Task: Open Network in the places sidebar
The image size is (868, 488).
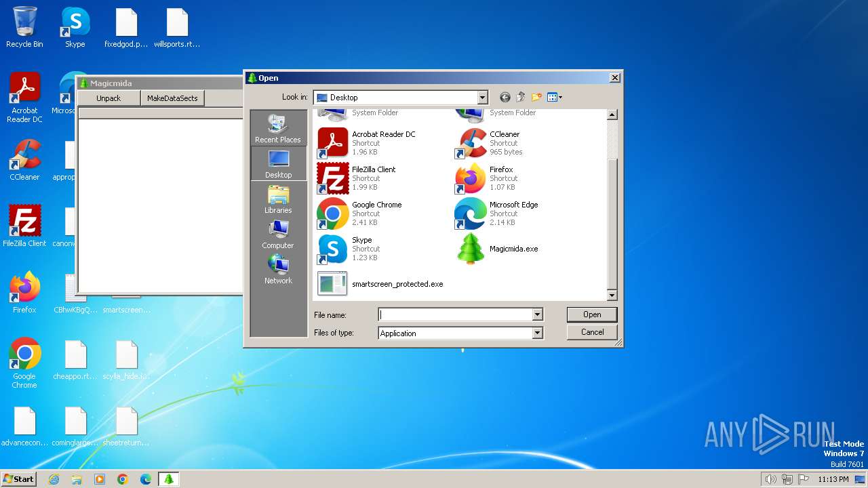Action: coord(278,269)
